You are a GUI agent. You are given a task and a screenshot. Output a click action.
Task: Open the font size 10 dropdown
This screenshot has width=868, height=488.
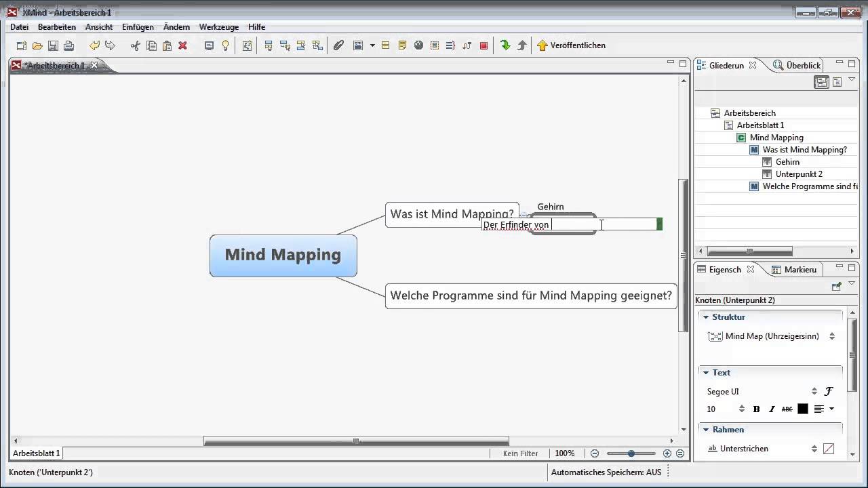[x=741, y=409]
